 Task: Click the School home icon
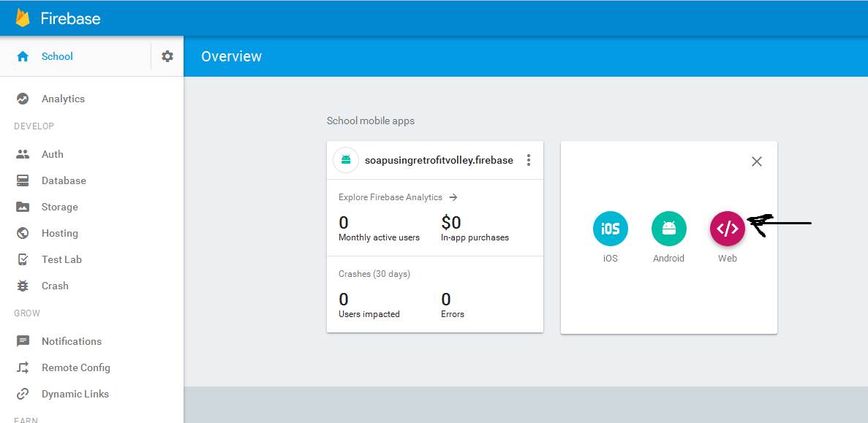pyautogui.click(x=23, y=56)
